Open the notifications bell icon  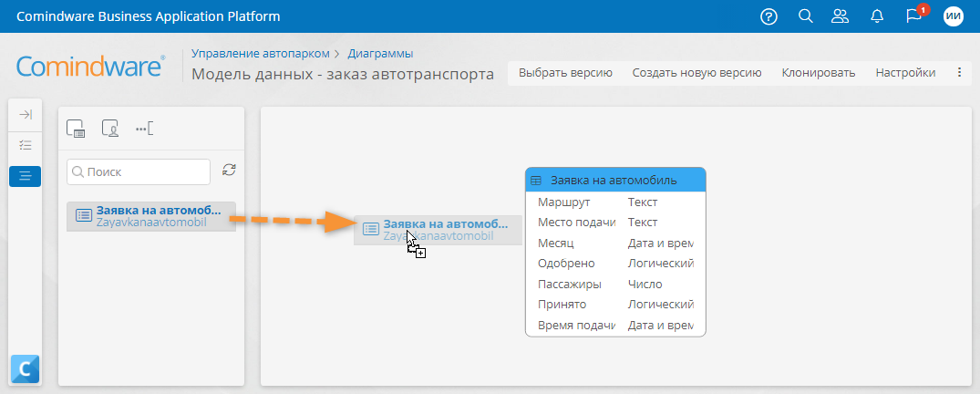click(x=877, y=17)
